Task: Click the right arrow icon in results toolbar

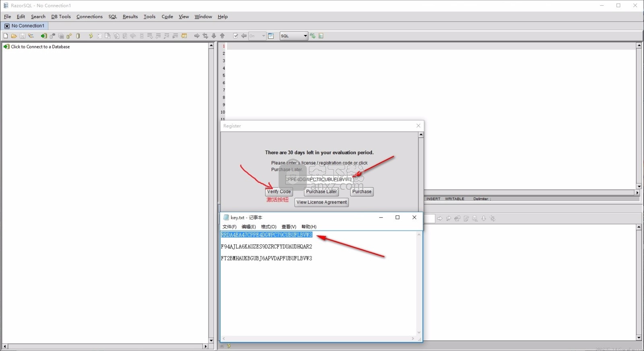Action: [440, 219]
